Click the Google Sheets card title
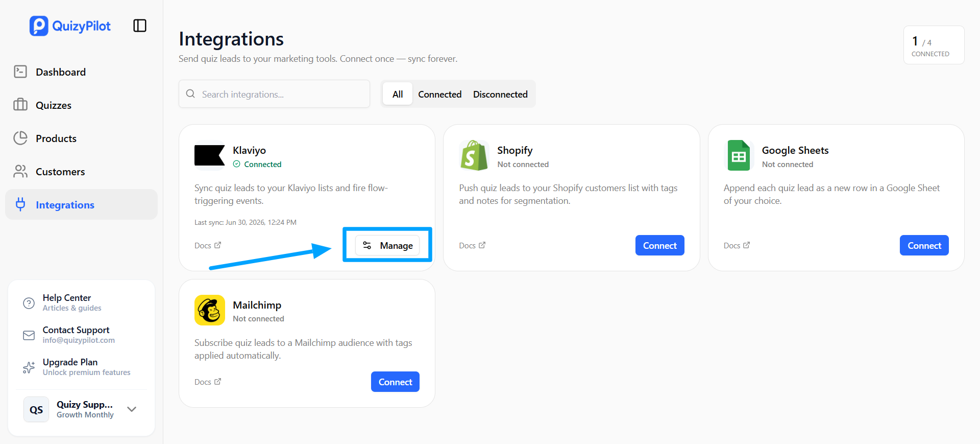 795,150
